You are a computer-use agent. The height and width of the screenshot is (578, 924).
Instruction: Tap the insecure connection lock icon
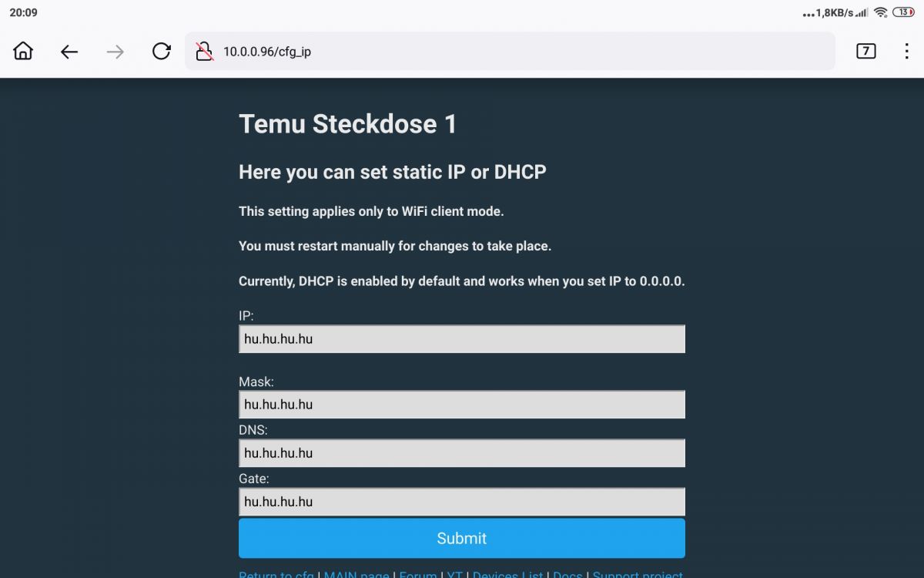coord(204,52)
